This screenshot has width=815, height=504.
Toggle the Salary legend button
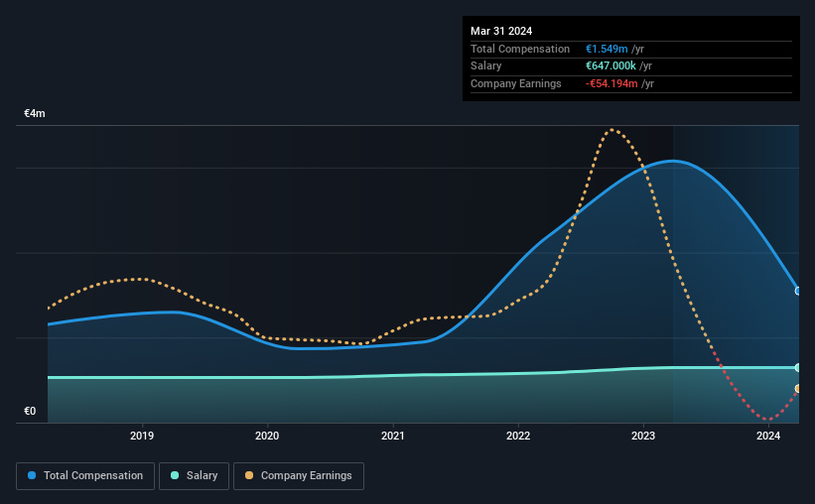click(x=194, y=476)
